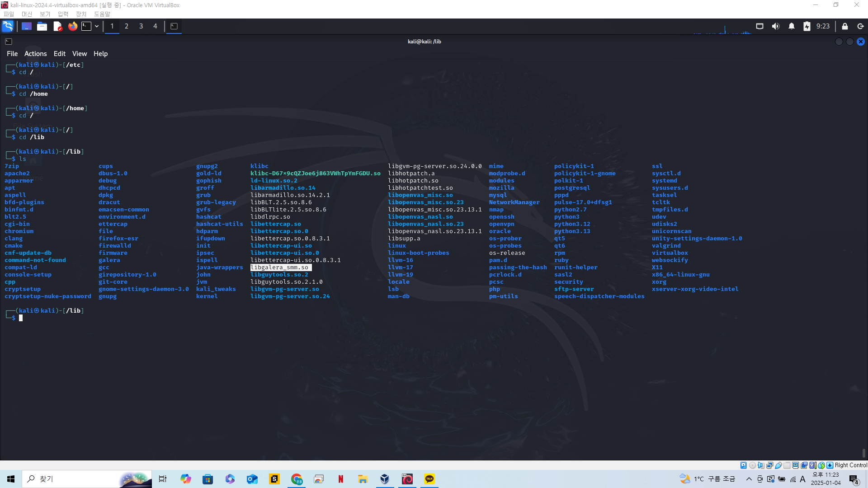Click the volume speaker icon
The height and width of the screenshot is (488, 868).
[x=775, y=26]
